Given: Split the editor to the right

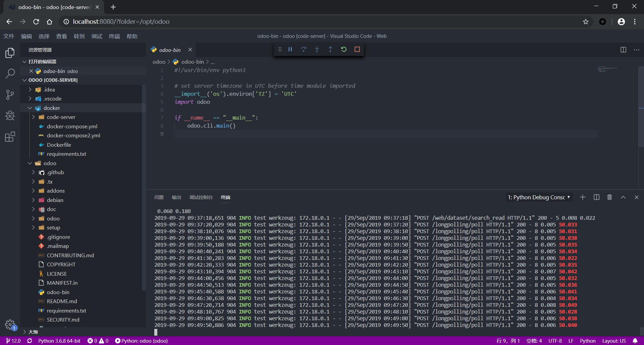Looking at the screenshot, I should (x=623, y=50).
